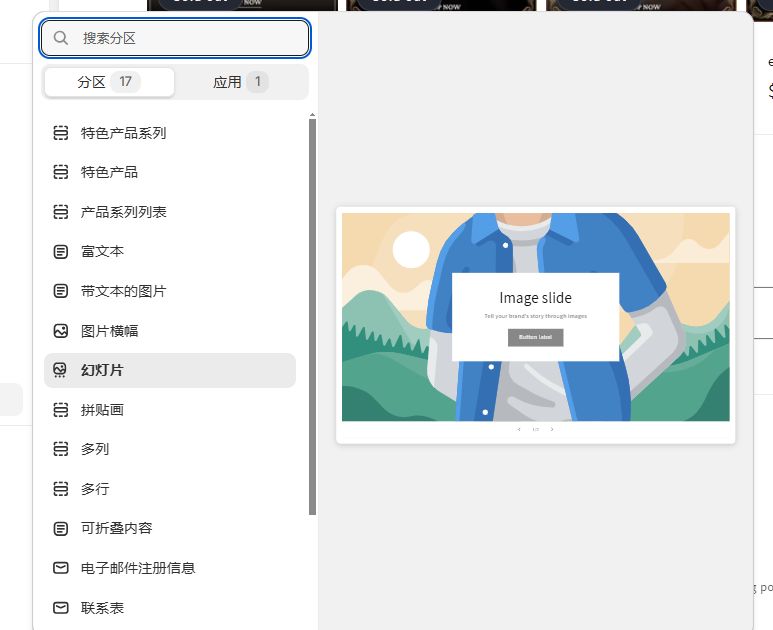Click the 多行 section icon
Screen dimensions: 773x630
click(x=61, y=489)
